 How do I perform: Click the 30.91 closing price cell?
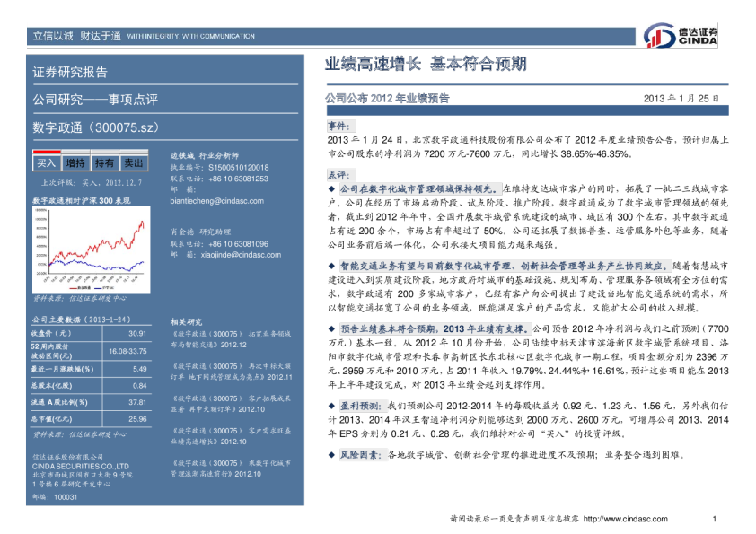point(136,333)
